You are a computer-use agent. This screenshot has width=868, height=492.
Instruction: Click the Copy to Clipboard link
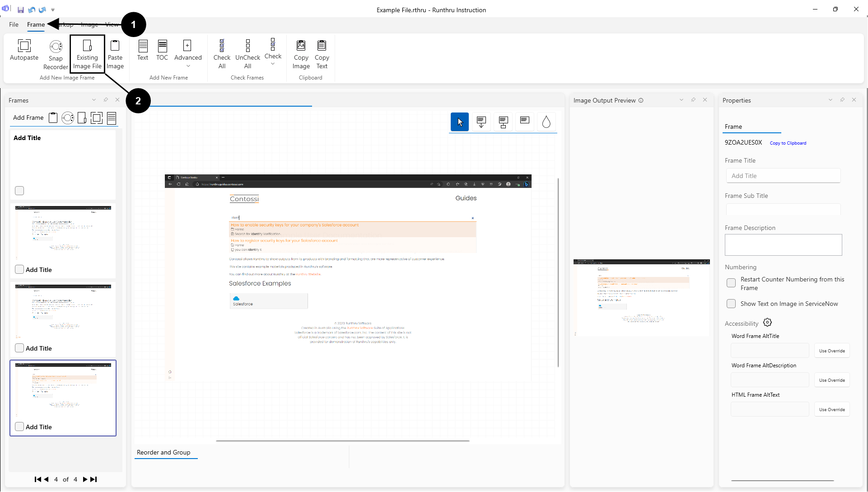788,143
